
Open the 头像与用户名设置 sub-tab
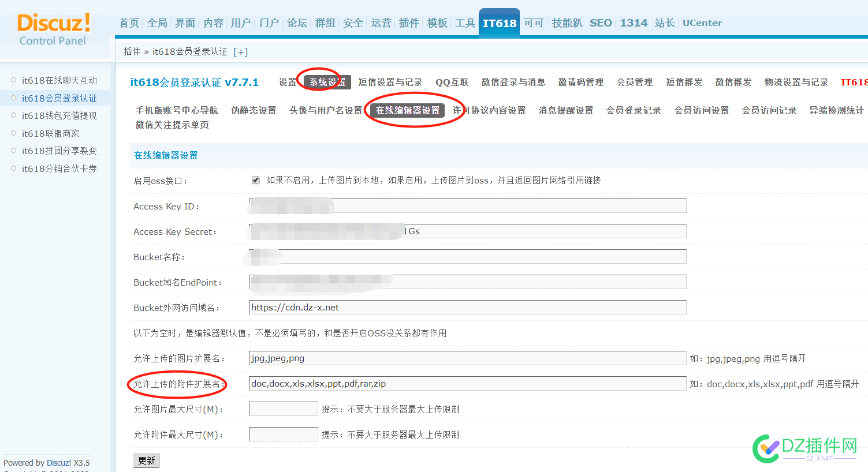coord(326,110)
